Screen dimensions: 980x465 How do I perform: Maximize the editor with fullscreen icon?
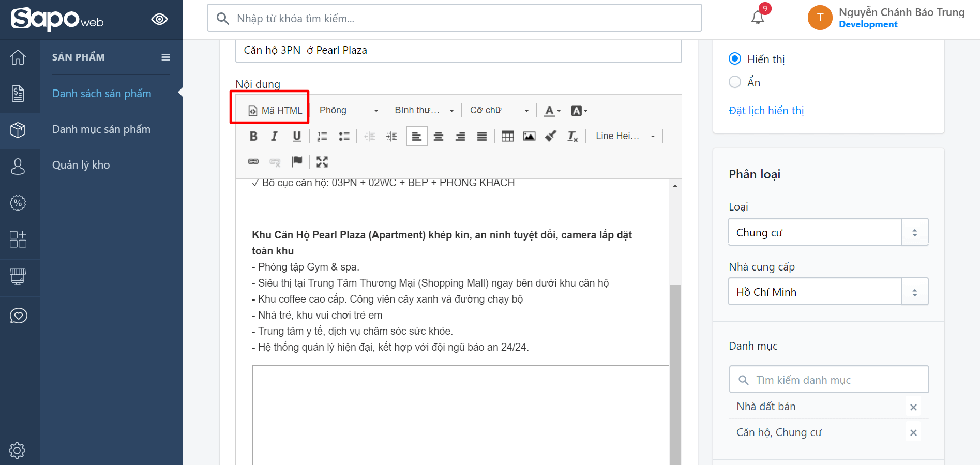click(322, 162)
